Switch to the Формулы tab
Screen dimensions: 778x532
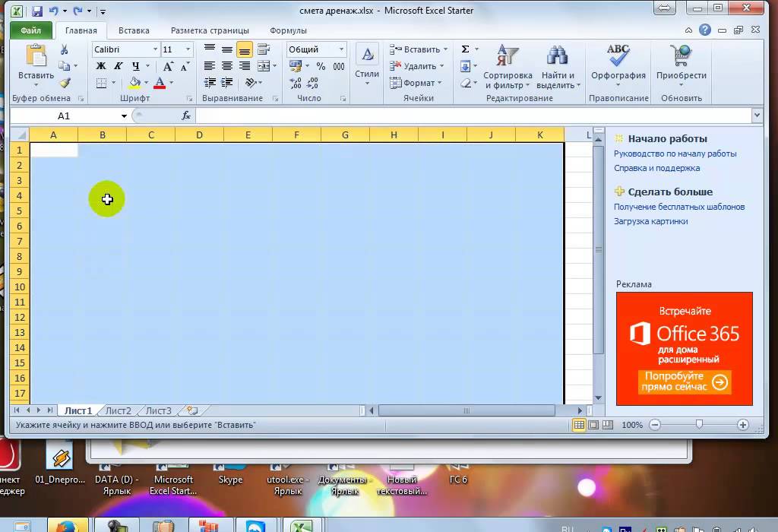click(x=288, y=30)
